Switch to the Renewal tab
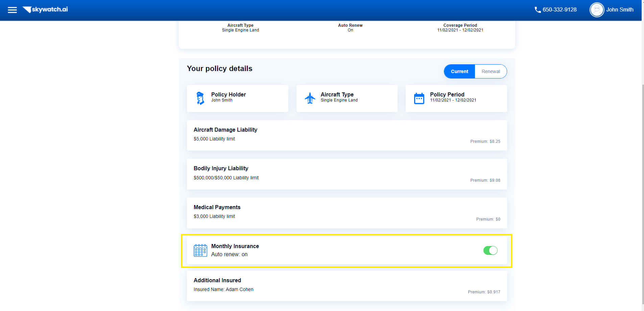 (491, 71)
